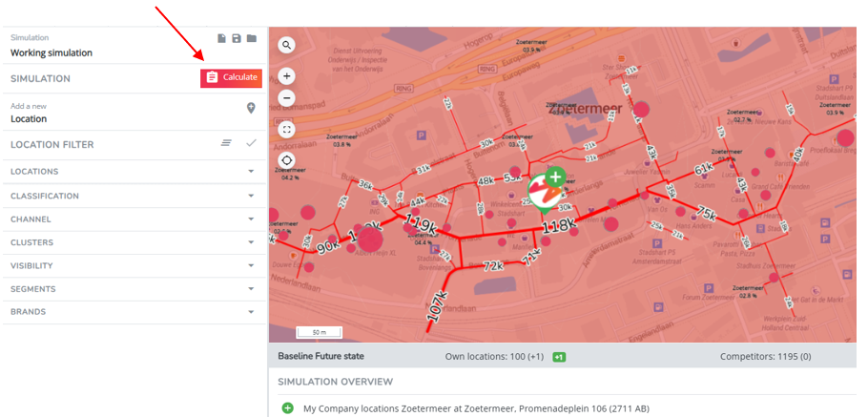
Task: Select the 75k traffic label on map
Action: 707,213
